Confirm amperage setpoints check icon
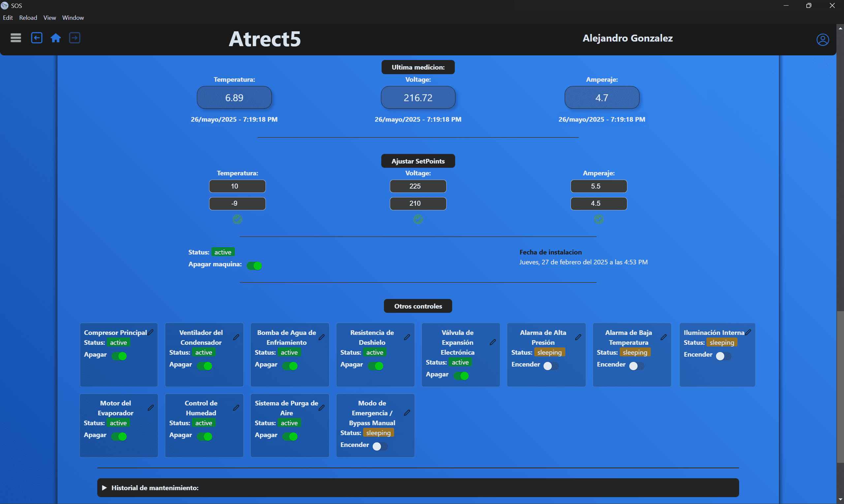The width and height of the screenshot is (844, 504). click(599, 220)
